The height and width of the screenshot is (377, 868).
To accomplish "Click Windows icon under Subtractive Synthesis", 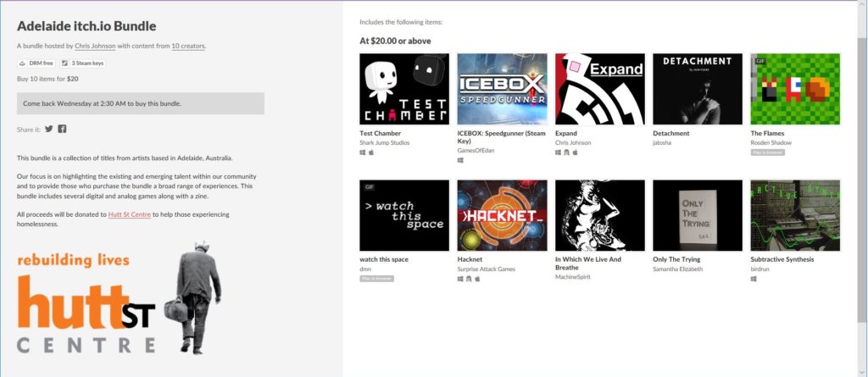I will tap(754, 279).
